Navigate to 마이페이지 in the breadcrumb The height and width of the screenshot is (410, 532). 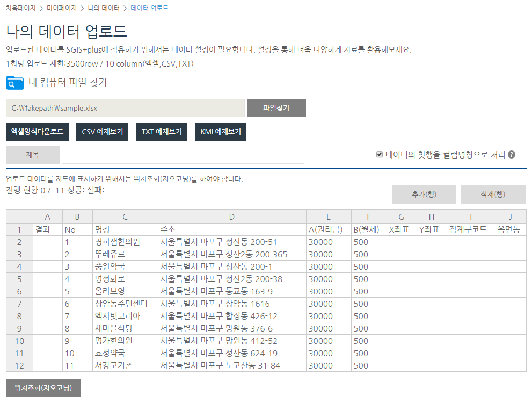click(60, 8)
